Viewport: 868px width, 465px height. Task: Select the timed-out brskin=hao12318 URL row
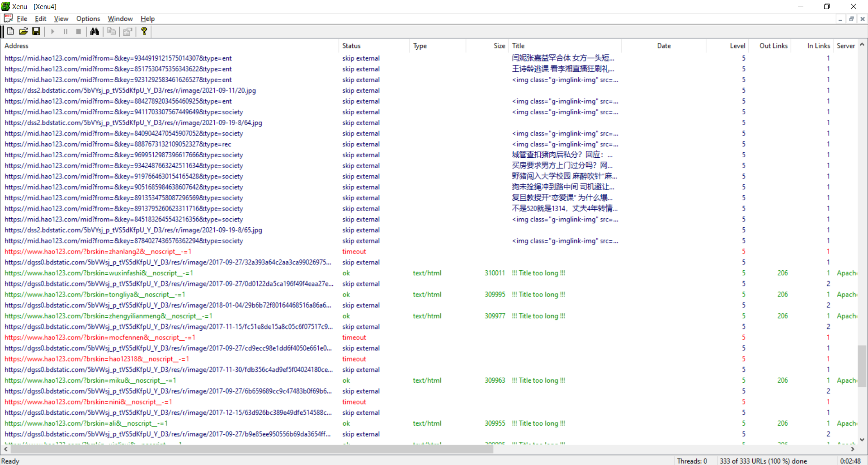(x=429, y=359)
